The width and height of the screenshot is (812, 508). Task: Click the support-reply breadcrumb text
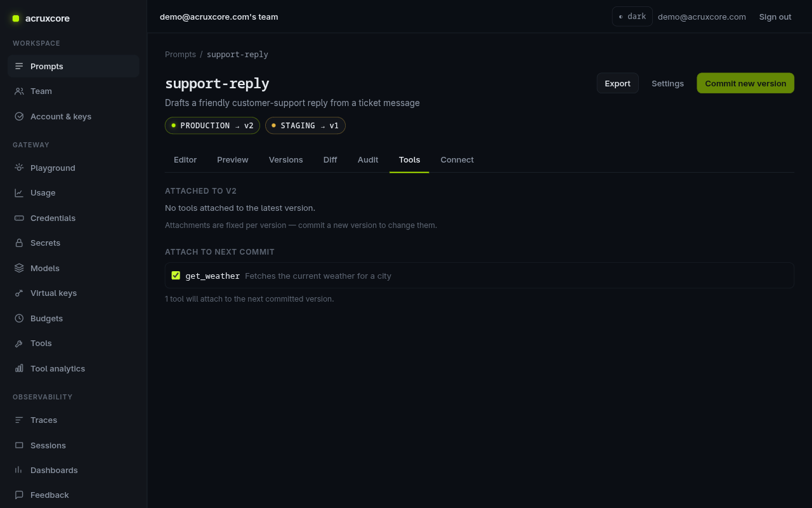(237, 55)
